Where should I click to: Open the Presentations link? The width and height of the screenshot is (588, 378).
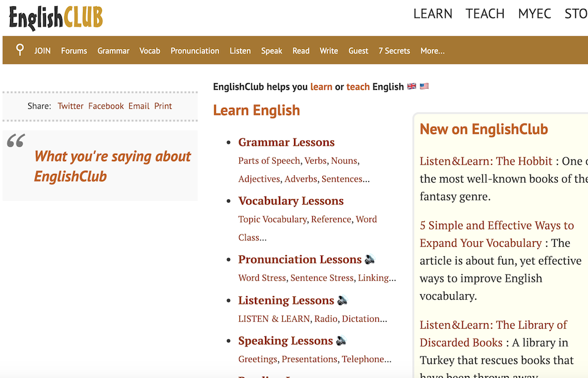309,359
